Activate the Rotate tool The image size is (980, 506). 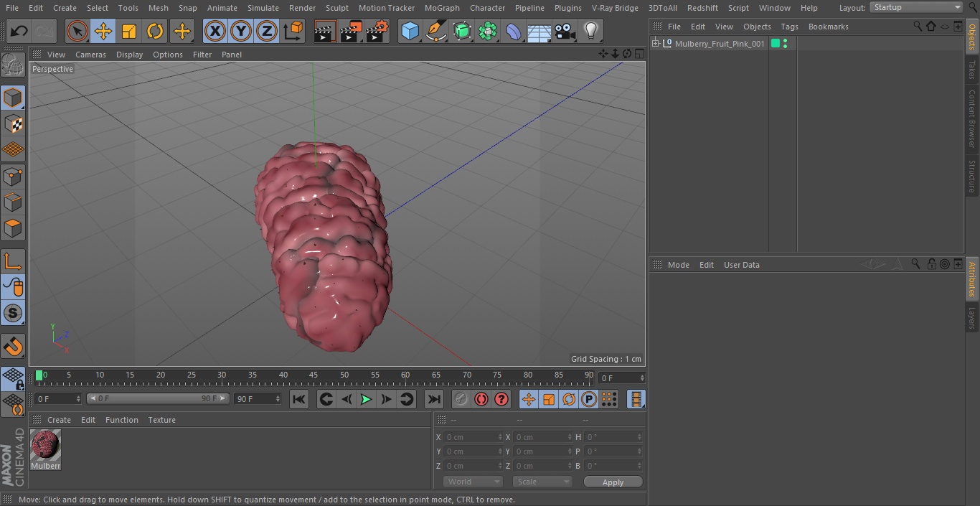tap(155, 31)
